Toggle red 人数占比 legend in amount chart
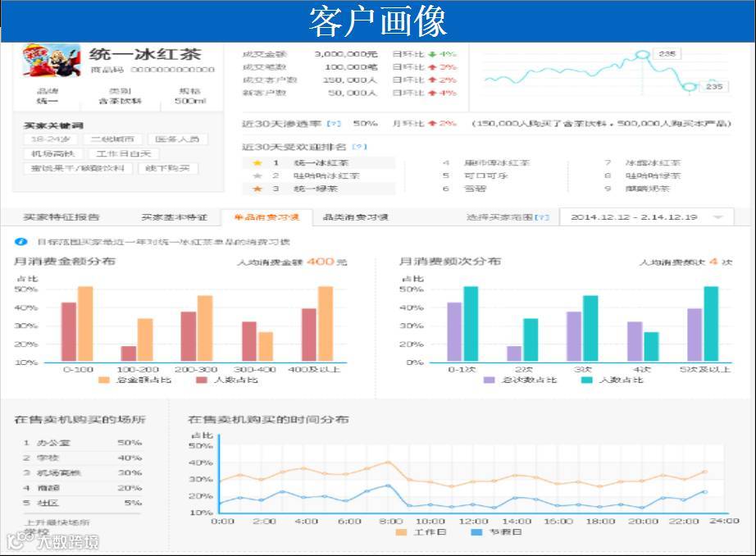756x556 pixels. [x=202, y=380]
